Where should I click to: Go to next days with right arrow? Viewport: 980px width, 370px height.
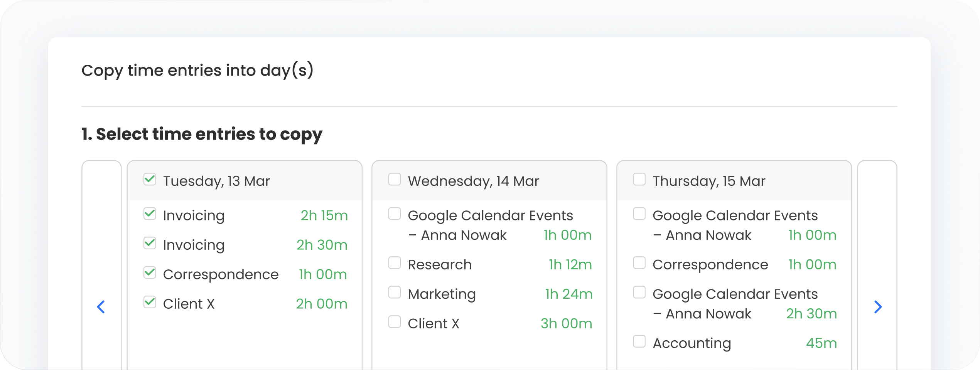click(878, 307)
